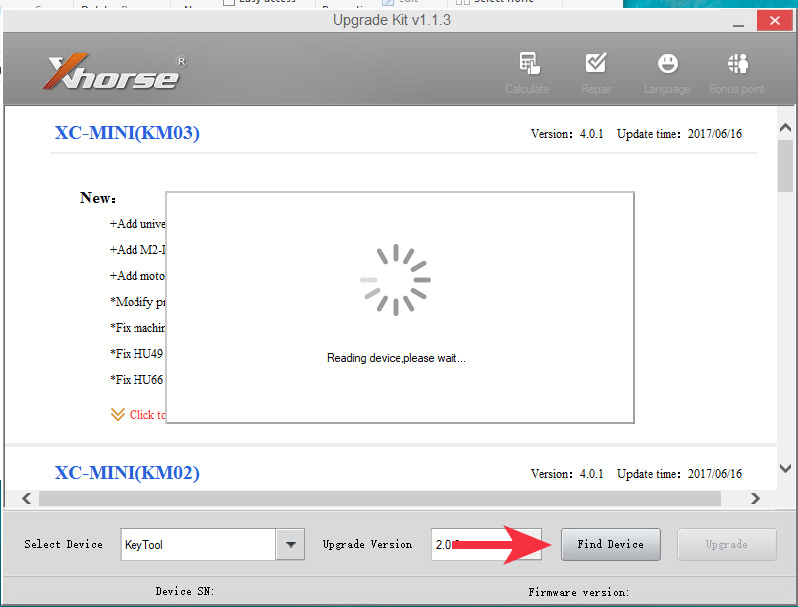Open the Bonus point icon
The width and height of the screenshot is (798, 607).
(737, 63)
